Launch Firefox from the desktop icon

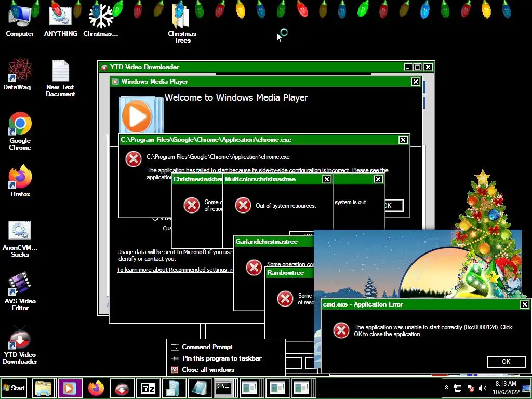pyautogui.click(x=20, y=181)
